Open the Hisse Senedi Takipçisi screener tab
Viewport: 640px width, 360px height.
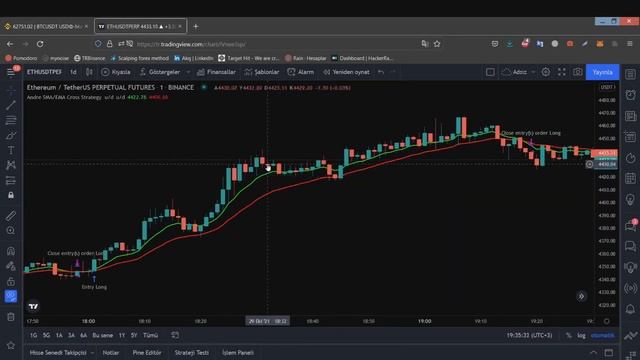pos(58,353)
